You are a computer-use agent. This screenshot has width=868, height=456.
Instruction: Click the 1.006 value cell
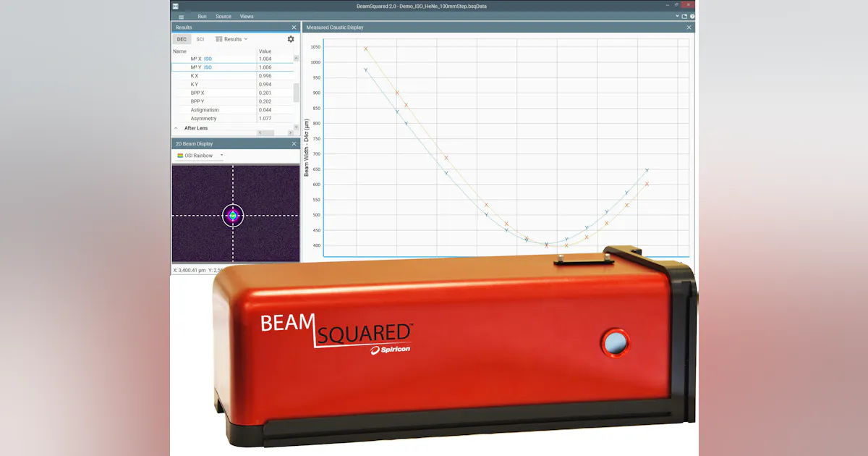pyautogui.click(x=275, y=67)
